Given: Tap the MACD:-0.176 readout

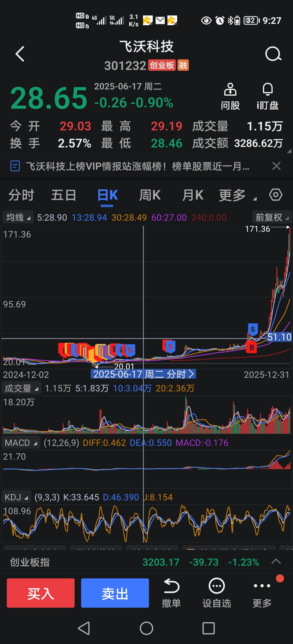Looking at the screenshot, I should 202,443.
